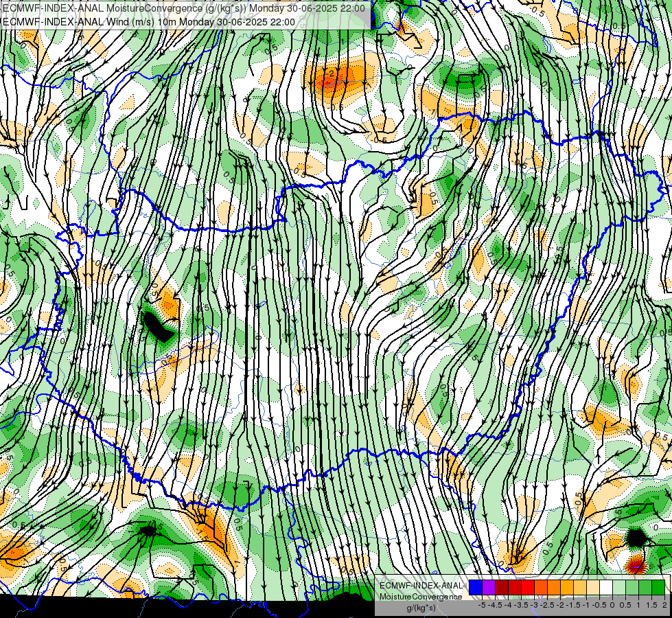Choose the bright red legend swatch above -3.5
672x618 pixels.
[528, 588]
